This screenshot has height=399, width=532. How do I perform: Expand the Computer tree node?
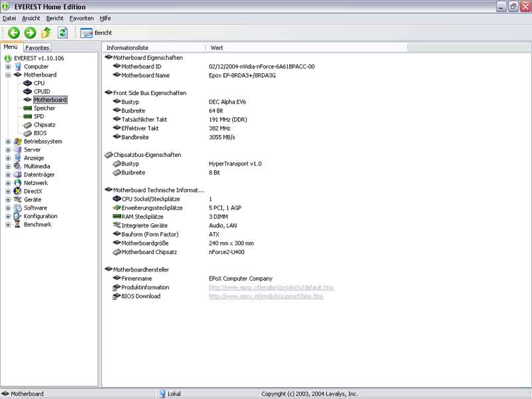[x=8, y=66]
